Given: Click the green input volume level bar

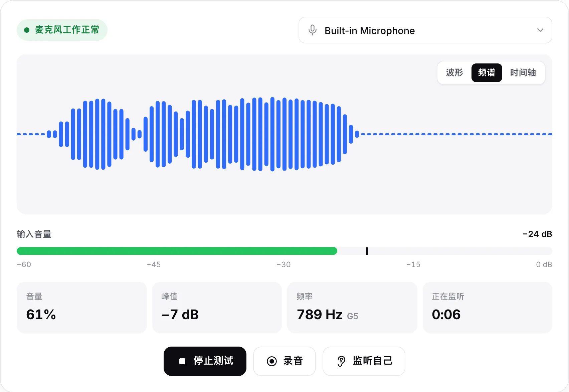Looking at the screenshot, I should (x=177, y=251).
